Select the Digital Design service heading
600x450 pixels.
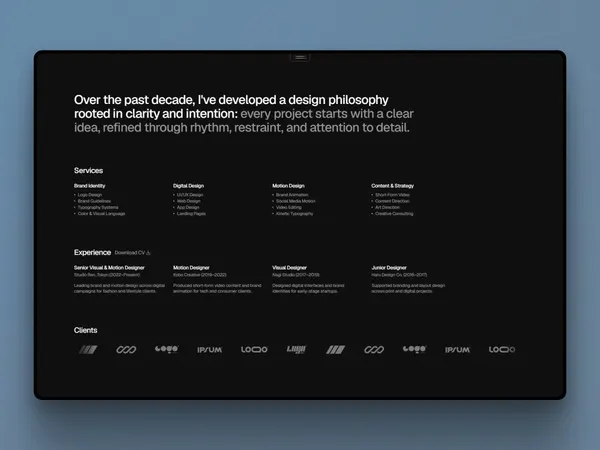(x=188, y=186)
